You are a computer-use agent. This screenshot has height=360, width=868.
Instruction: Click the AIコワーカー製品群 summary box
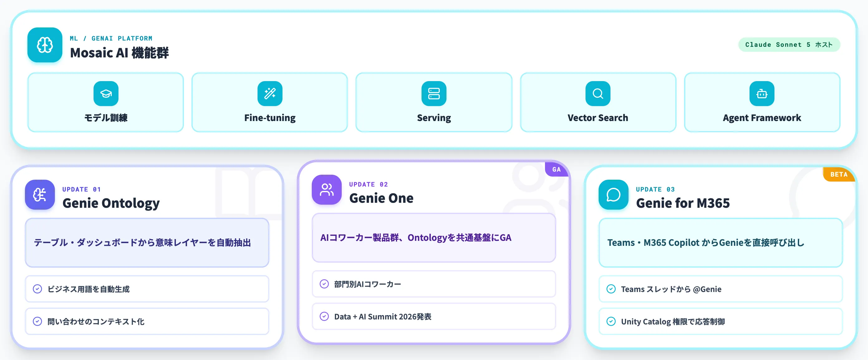tap(434, 237)
